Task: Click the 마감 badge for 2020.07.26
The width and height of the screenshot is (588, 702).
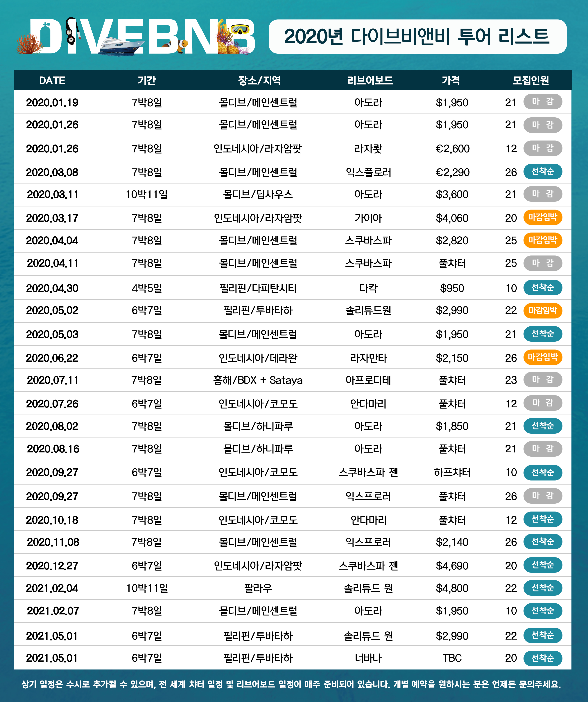Action: (542, 403)
